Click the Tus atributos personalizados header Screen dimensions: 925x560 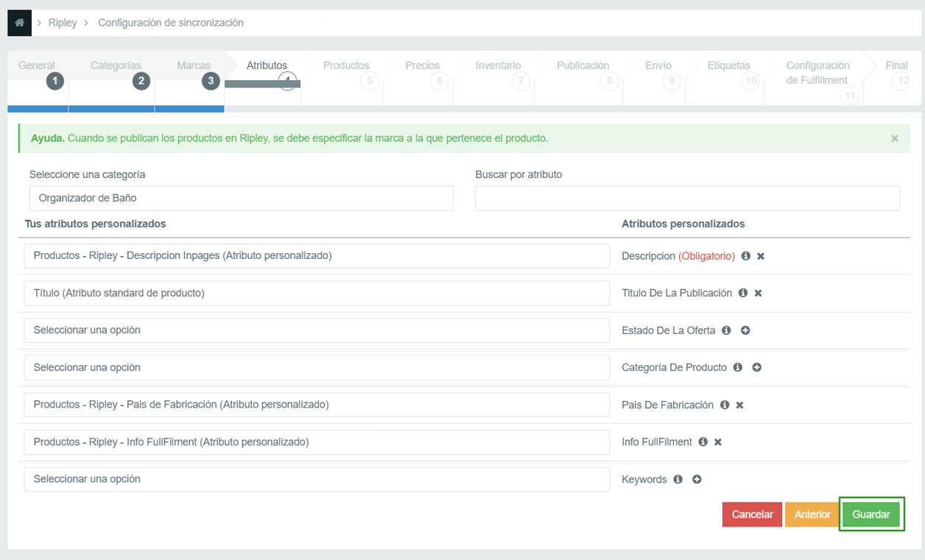pos(95,224)
